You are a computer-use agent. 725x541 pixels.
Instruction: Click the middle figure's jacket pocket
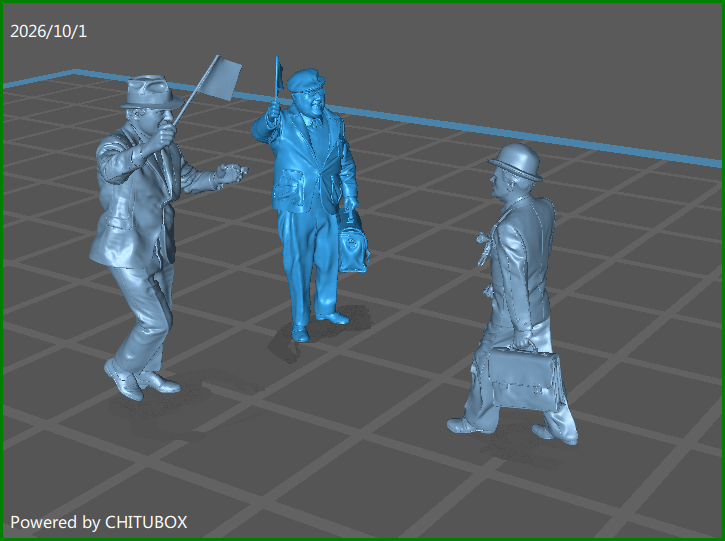[288, 187]
